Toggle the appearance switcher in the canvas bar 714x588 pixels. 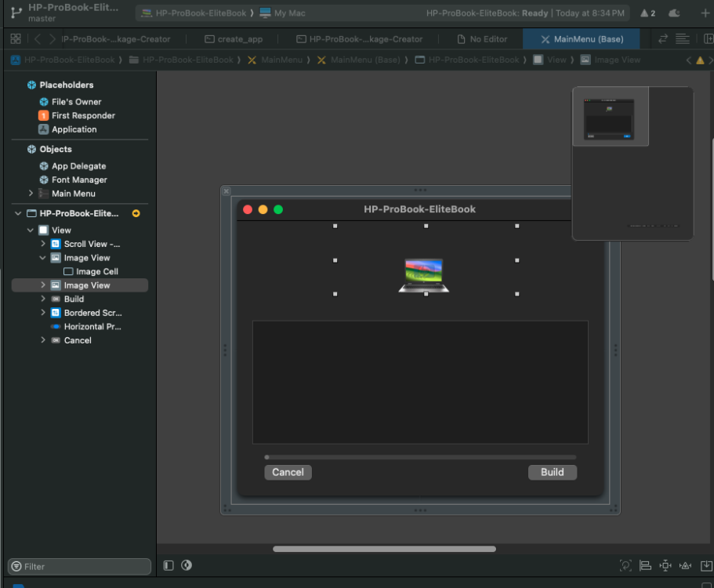coord(187,565)
